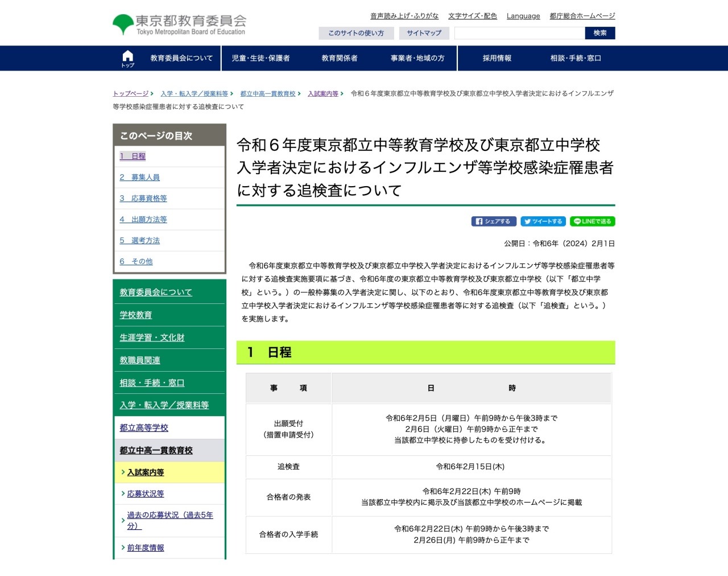Image resolution: width=728 pixels, height=576 pixels.
Task: Tweet this page with ツイートする button
Action: 543,221
